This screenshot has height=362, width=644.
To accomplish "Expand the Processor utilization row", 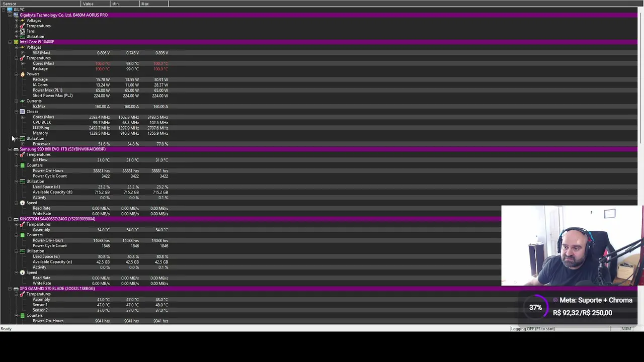I will [22, 144].
